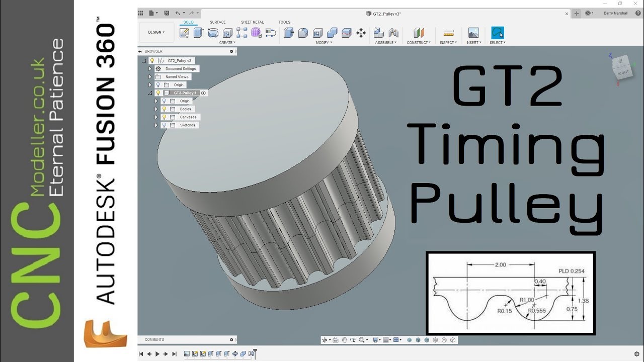Select the Offset Face tool
The height and width of the screenshot is (362, 644).
pos(346,33)
